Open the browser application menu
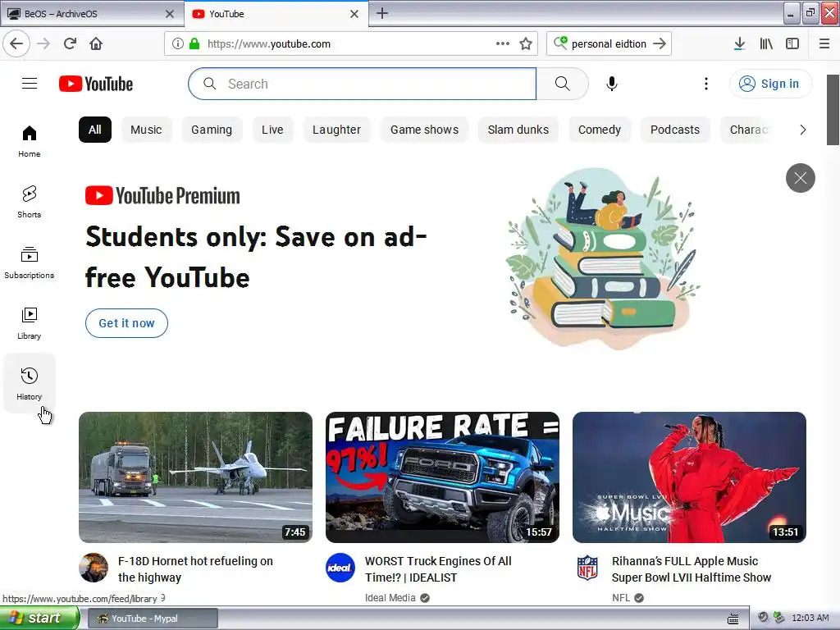 pos(824,44)
